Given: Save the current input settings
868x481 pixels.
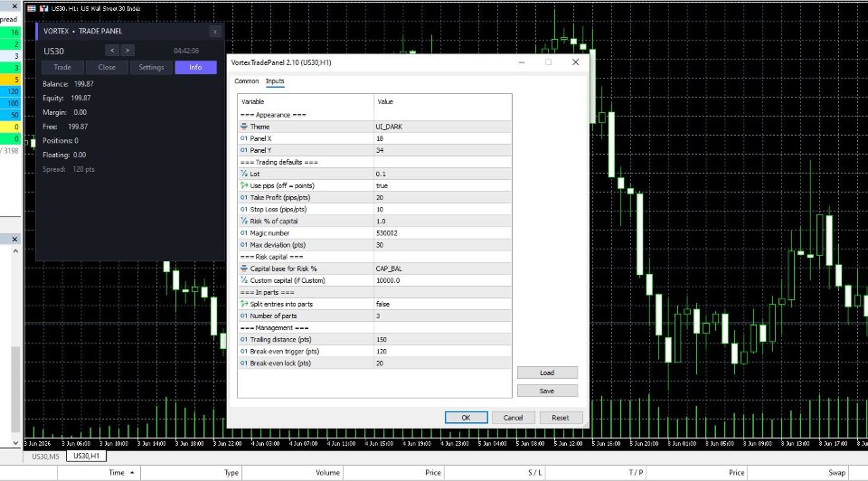Looking at the screenshot, I should [x=547, y=391].
